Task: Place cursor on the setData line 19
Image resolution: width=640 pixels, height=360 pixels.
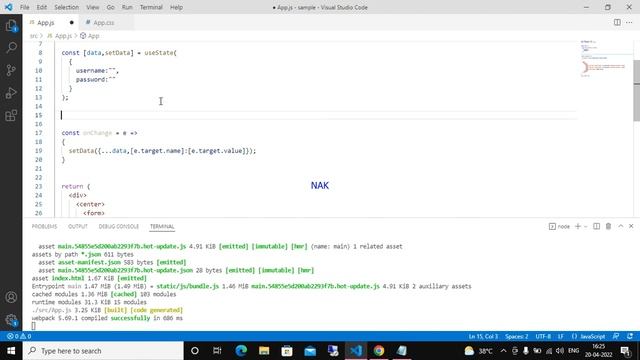Action: click(162, 151)
